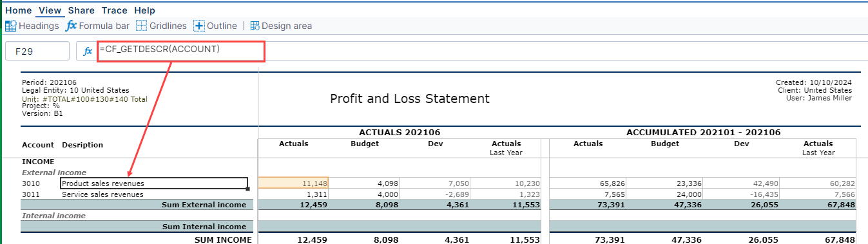Toggle the Gridlines icon

click(x=141, y=26)
